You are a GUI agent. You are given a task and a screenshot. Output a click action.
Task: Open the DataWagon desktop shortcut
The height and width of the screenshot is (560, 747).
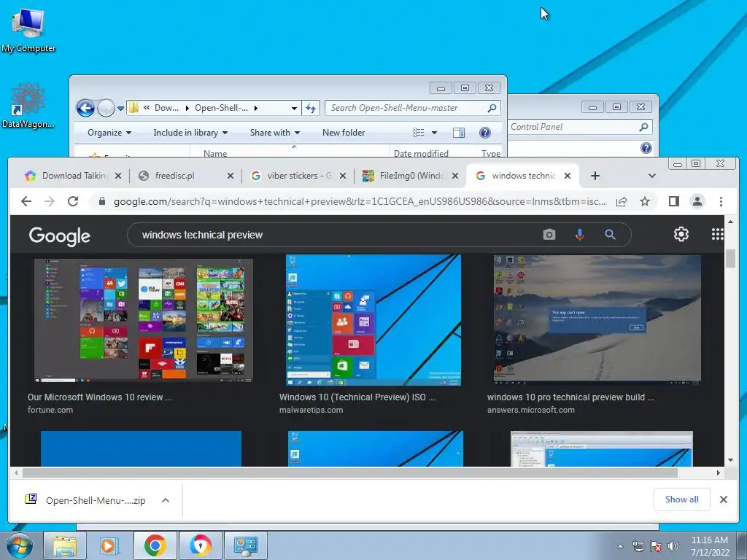click(28, 106)
